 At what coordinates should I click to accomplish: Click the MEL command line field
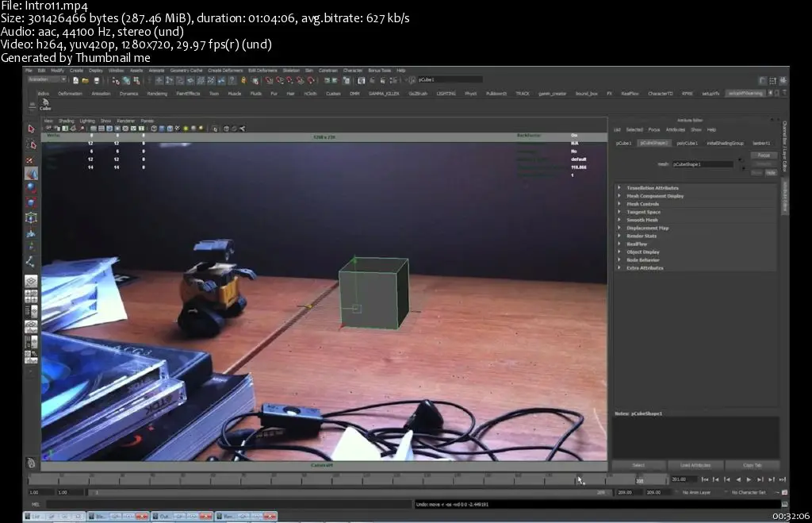click(229, 504)
